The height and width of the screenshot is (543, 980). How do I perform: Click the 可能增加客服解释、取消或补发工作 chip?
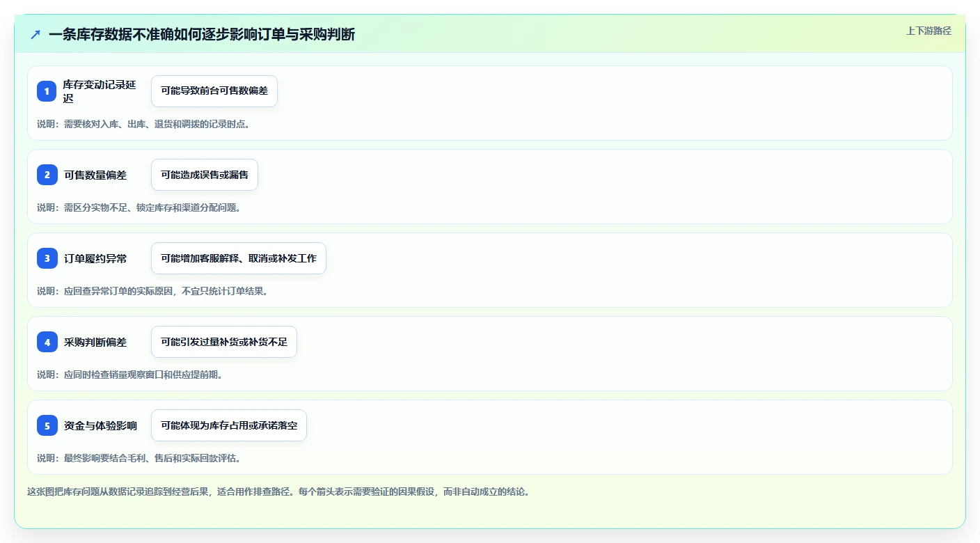(239, 258)
